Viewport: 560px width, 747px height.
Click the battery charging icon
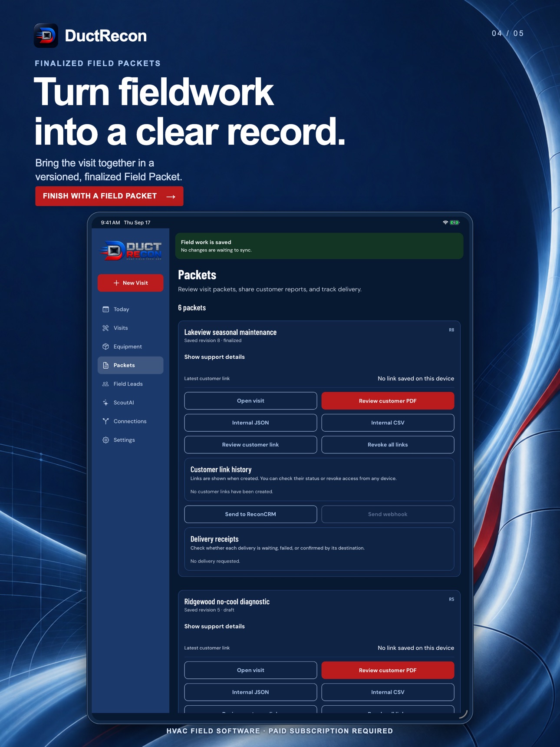[x=455, y=222]
